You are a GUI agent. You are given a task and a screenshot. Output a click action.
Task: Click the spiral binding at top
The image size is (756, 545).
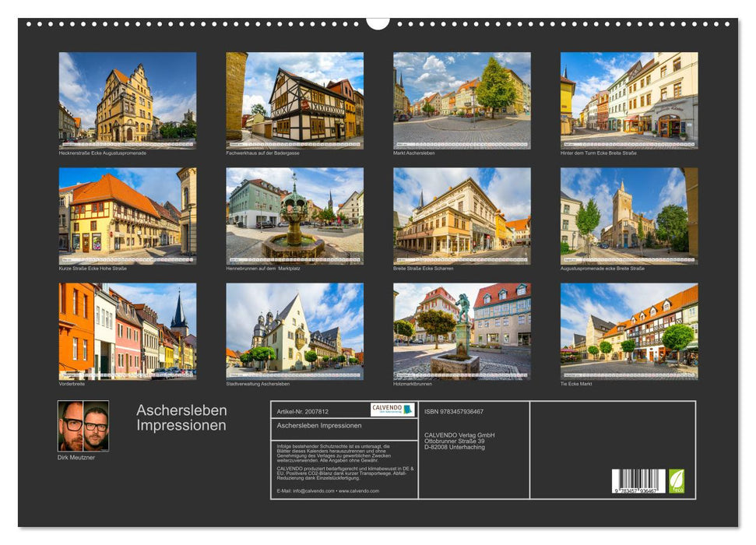[x=378, y=25]
